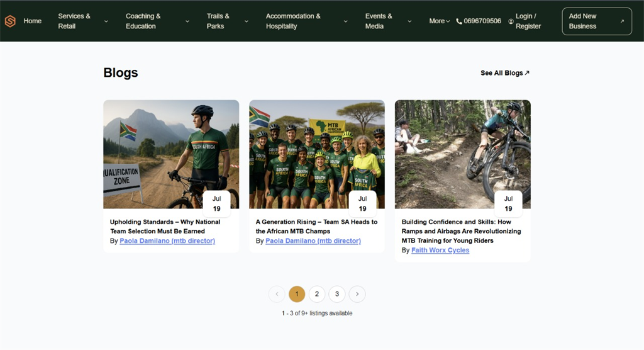
Task: Click the phone icon beside 0696709506
Action: pyautogui.click(x=459, y=21)
